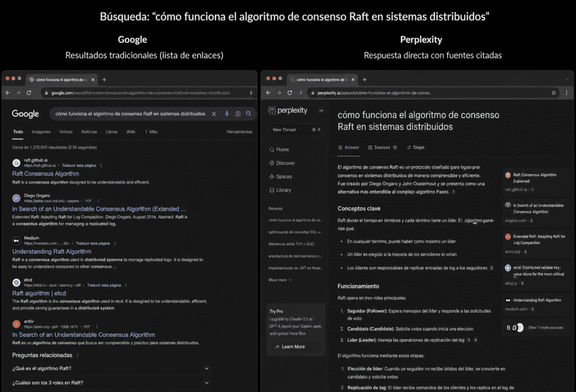Image resolution: width=576 pixels, height=392 pixels.
Task: Open Perplexity Discover section
Action: click(282, 163)
